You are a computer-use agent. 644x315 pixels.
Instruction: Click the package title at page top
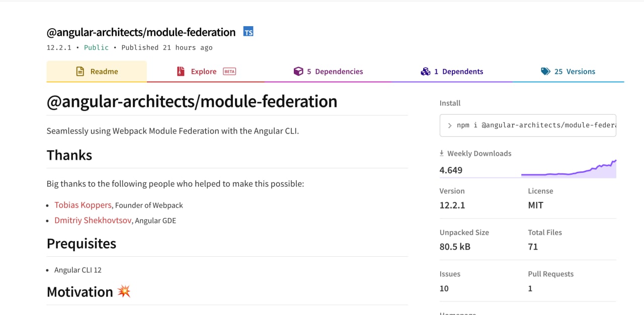[141, 32]
